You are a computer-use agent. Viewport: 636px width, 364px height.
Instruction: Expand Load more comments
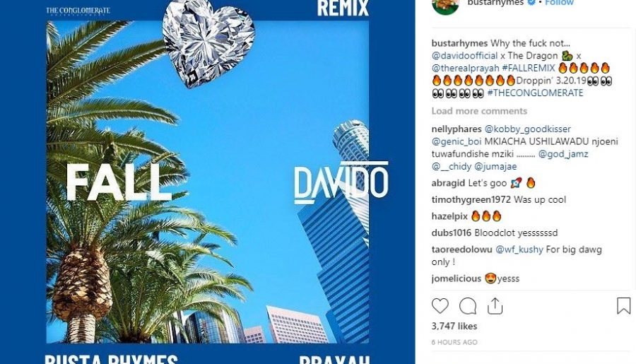coord(479,111)
